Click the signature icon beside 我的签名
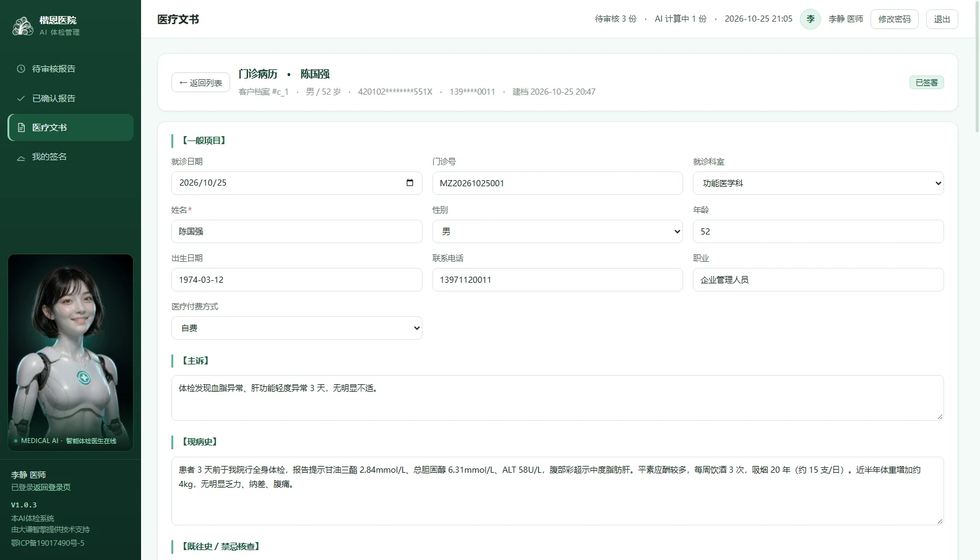Screen dimensions: 980x560 (21, 157)
